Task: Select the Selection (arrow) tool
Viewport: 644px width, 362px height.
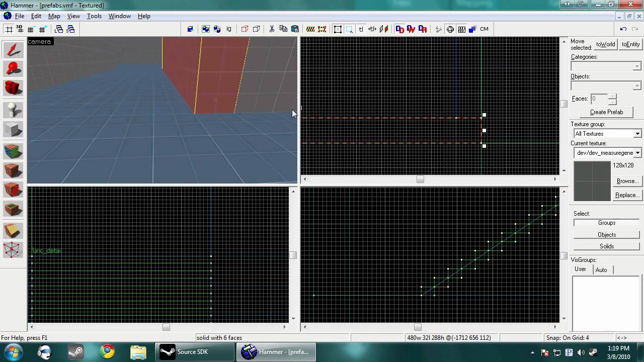Action: 13,50
